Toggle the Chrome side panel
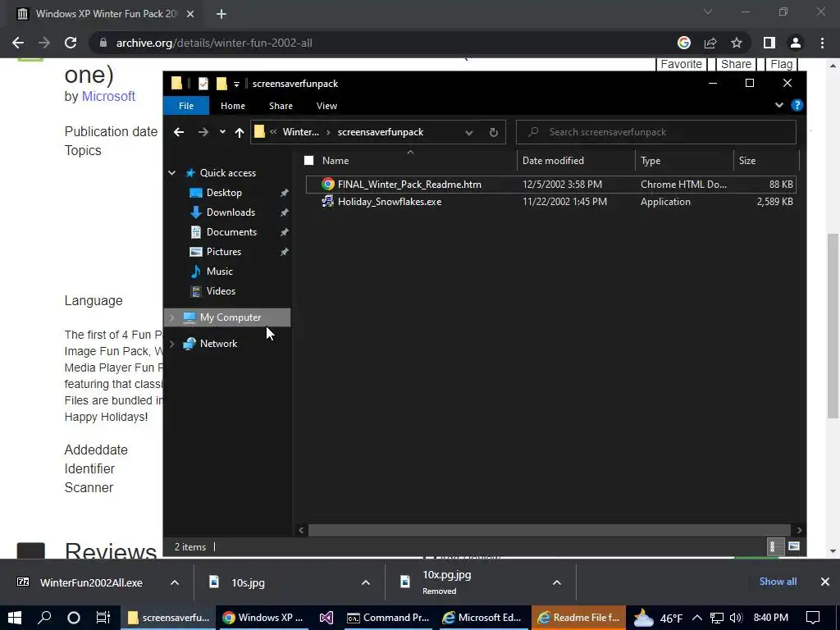This screenshot has width=840, height=630. click(769, 43)
